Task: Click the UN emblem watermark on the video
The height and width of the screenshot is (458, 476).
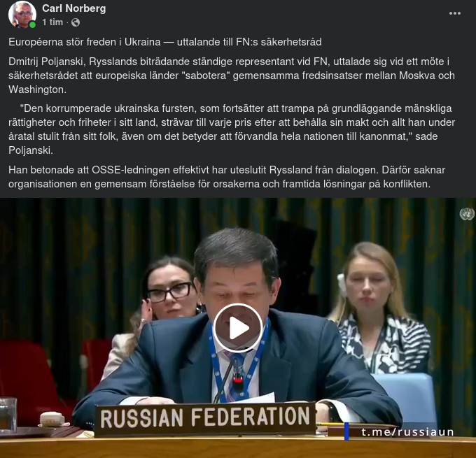Action: [467, 213]
